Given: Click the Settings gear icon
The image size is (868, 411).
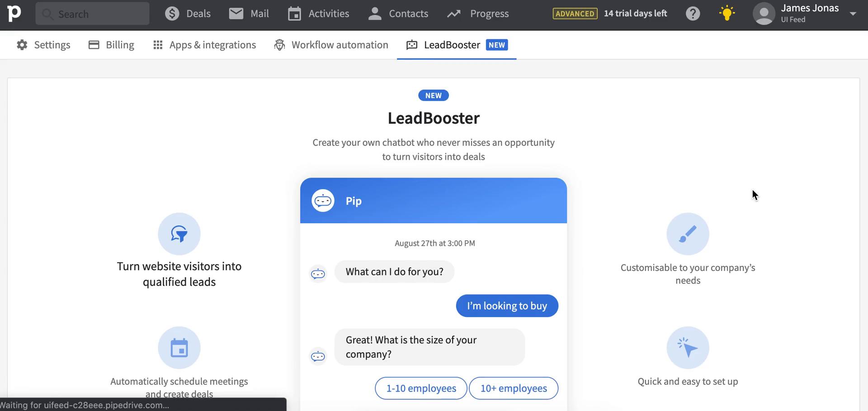Looking at the screenshot, I should pyautogui.click(x=22, y=45).
